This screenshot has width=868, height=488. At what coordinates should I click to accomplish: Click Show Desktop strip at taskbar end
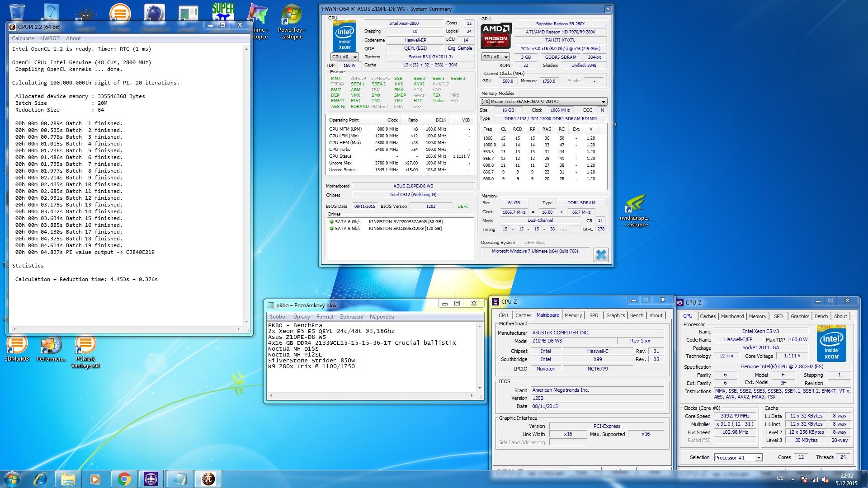click(864, 479)
